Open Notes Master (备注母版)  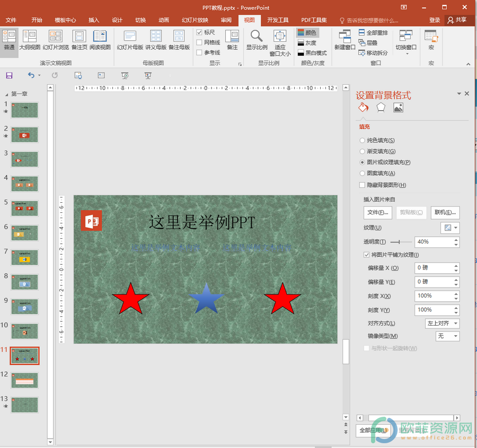click(179, 40)
